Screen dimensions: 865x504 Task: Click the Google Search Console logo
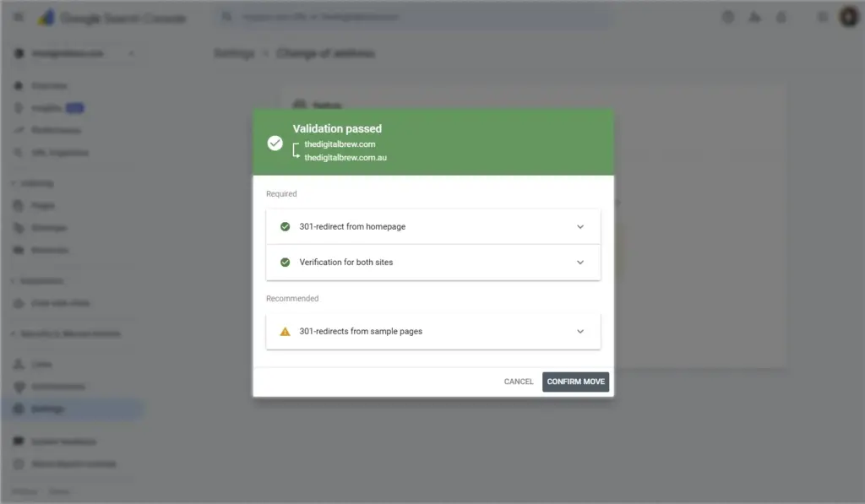point(112,19)
